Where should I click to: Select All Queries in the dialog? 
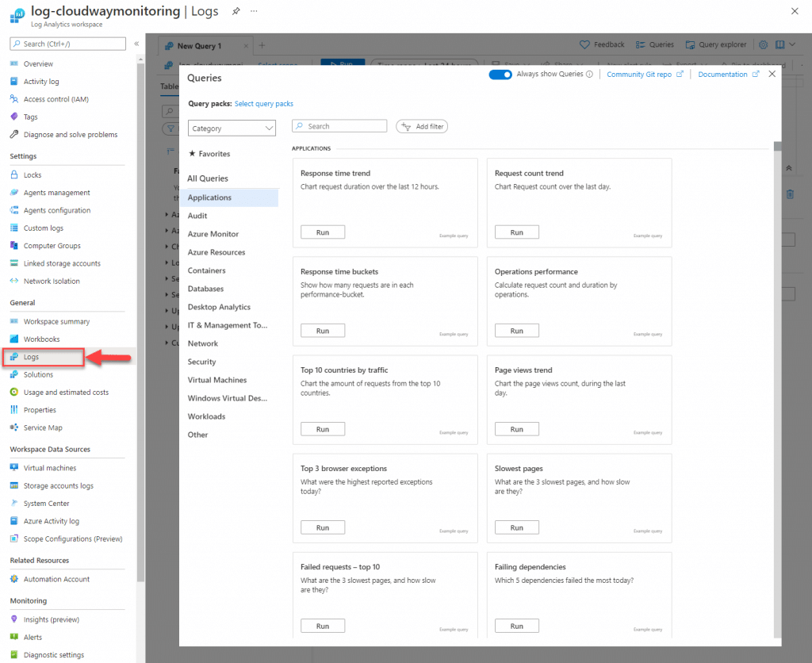(208, 178)
